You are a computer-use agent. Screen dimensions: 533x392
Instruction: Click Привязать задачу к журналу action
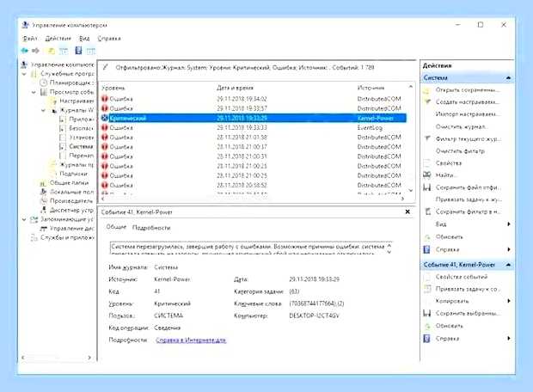coord(469,199)
